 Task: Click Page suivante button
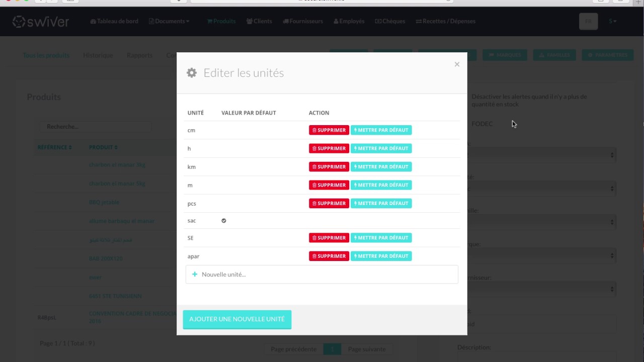point(367,349)
